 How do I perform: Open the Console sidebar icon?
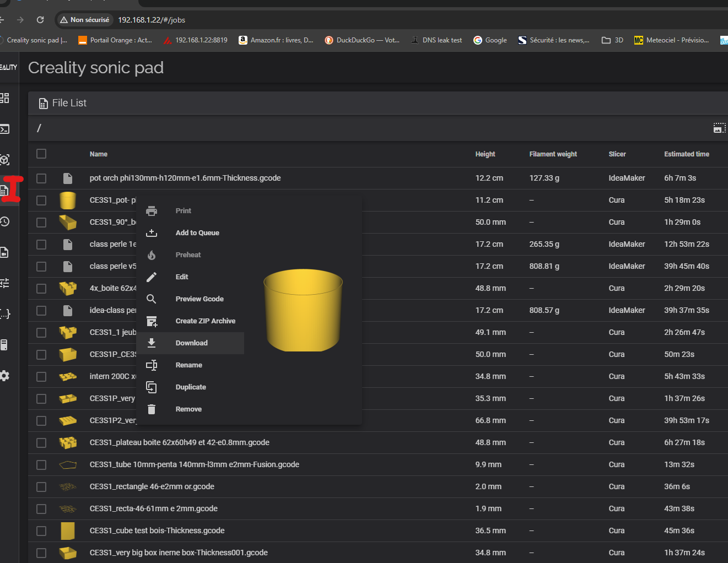click(4, 129)
